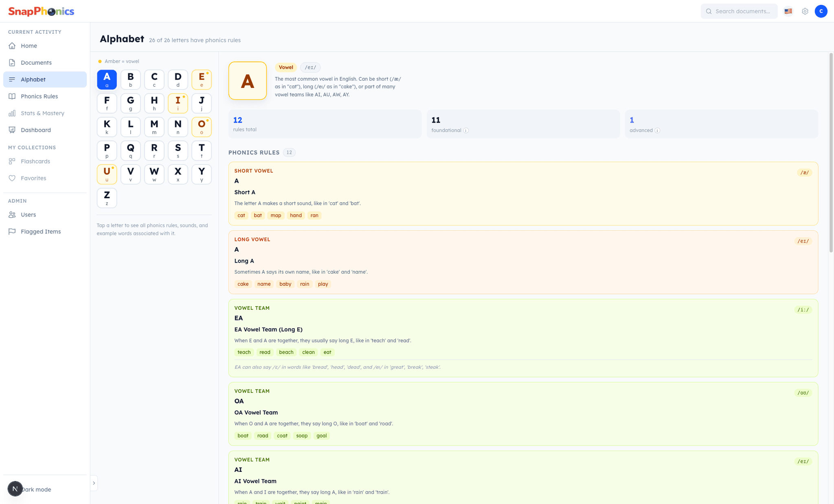Click the Documents page icon
Viewport: 834px width, 504px height.
12,63
